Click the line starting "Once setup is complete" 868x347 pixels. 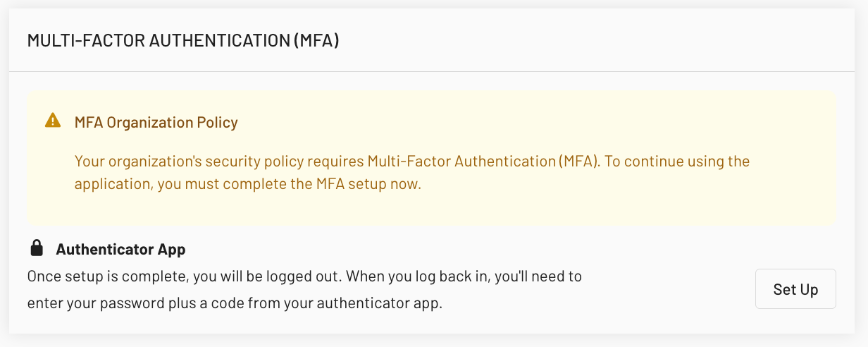pyautogui.click(x=304, y=276)
